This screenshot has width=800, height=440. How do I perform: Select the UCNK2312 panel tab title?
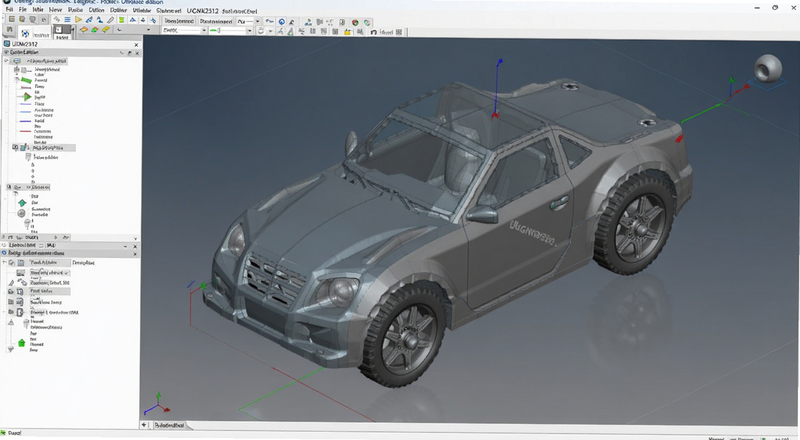pyautogui.click(x=24, y=44)
